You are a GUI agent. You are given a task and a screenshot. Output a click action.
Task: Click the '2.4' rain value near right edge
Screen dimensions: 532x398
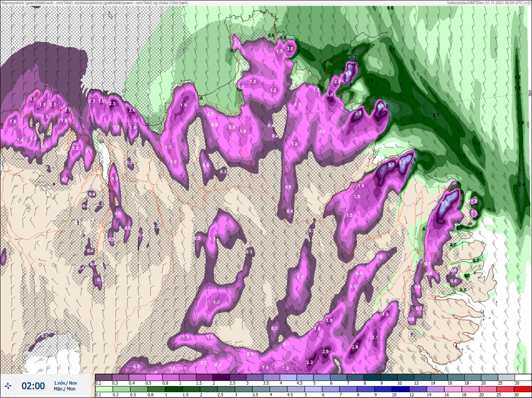pos(522,184)
